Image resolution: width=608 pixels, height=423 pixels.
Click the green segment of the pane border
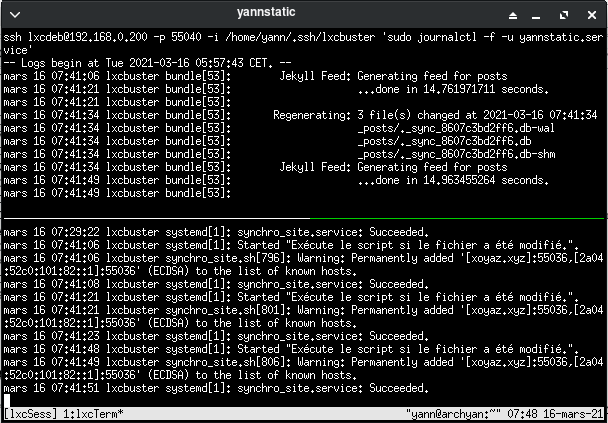(x=455, y=218)
